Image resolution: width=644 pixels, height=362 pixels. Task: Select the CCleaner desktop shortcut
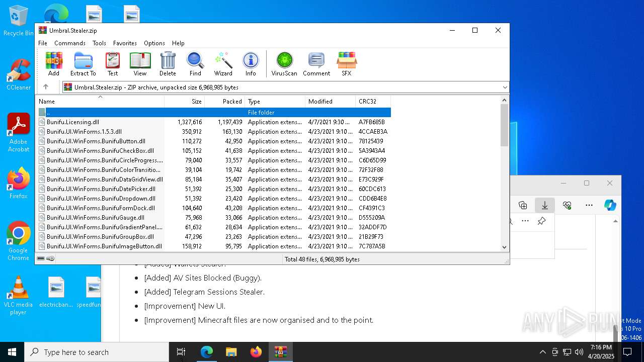18,75
